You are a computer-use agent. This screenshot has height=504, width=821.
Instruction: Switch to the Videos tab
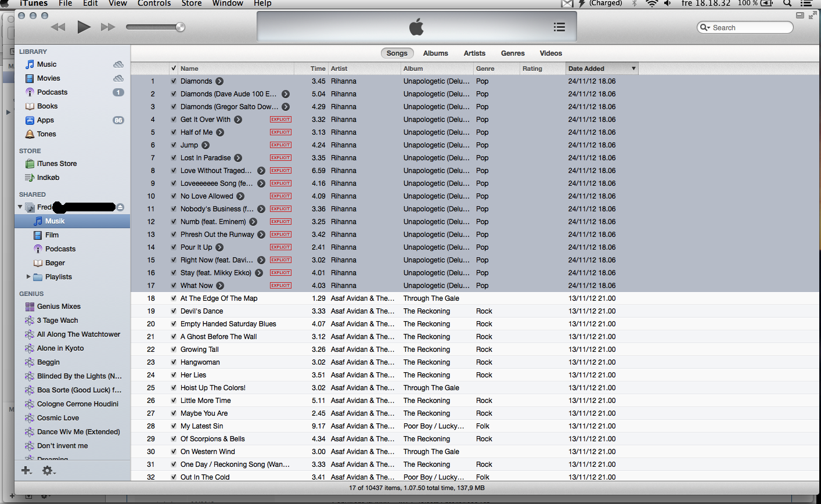point(551,53)
